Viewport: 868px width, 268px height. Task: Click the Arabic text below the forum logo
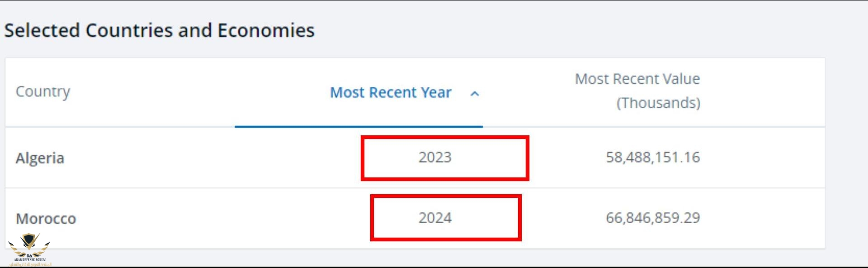point(30,264)
